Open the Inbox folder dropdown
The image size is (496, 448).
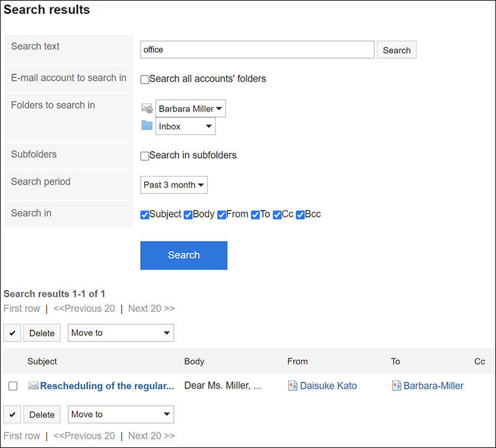pos(185,126)
